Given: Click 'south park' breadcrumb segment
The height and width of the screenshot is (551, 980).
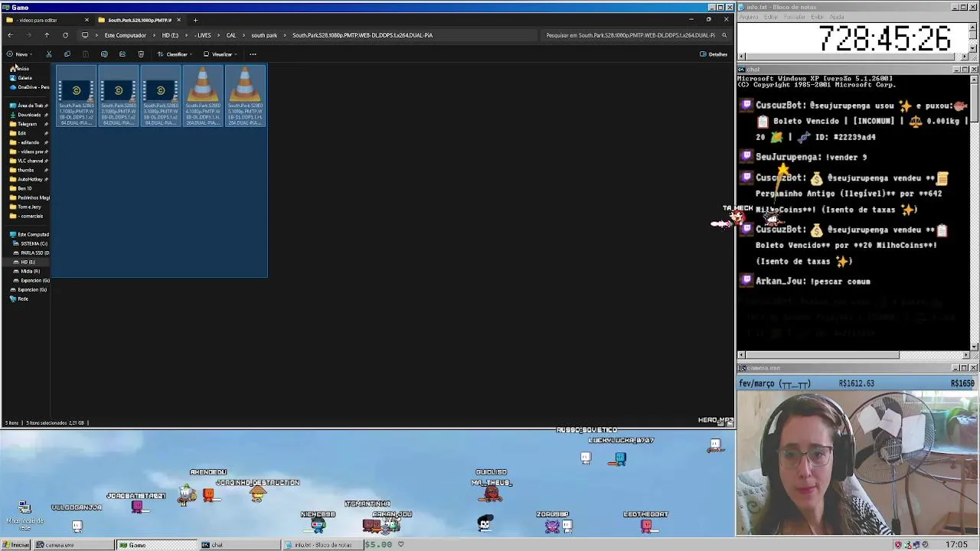Looking at the screenshot, I should point(264,35).
